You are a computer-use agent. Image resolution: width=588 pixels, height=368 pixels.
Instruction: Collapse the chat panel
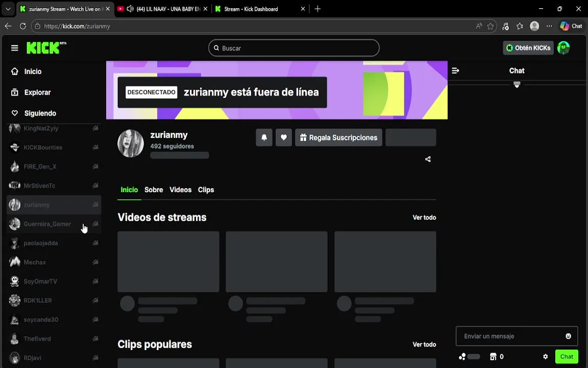tap(455, 71)
